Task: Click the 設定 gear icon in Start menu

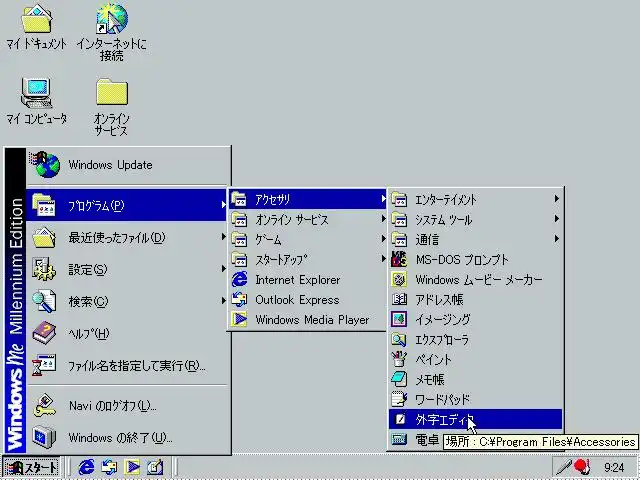Action: [44, 269]
